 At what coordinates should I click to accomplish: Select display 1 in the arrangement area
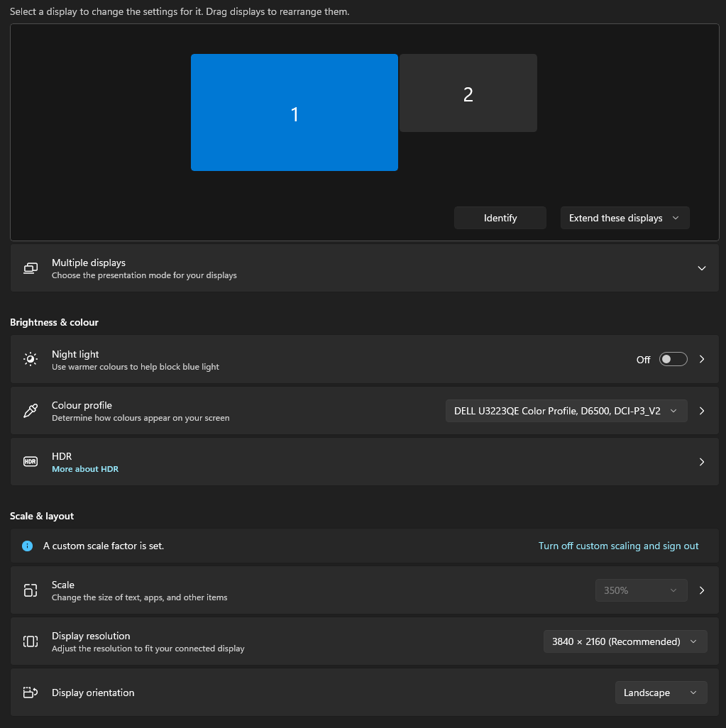click(x=294, y=112)
